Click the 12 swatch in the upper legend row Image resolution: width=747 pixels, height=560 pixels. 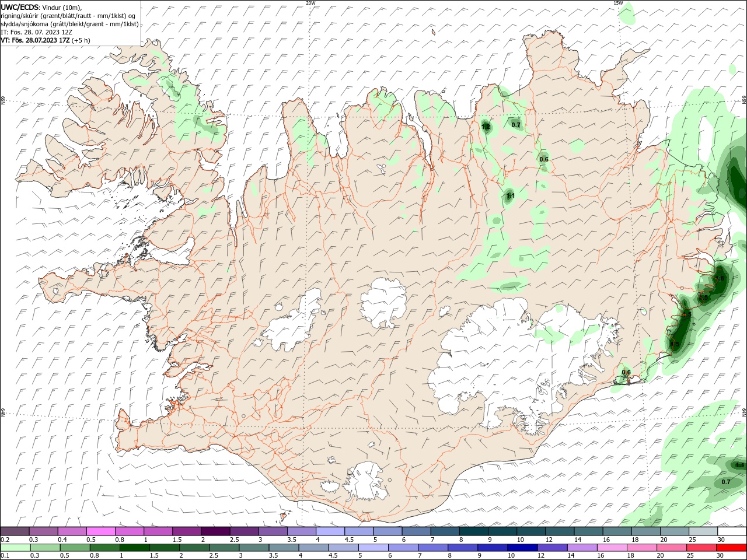click(x=560, y=531)
